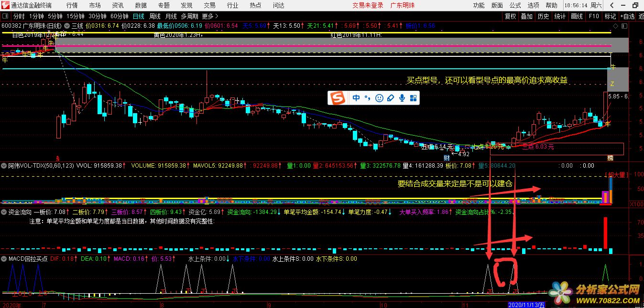Open the 资讯 menu

coord(118,5)
